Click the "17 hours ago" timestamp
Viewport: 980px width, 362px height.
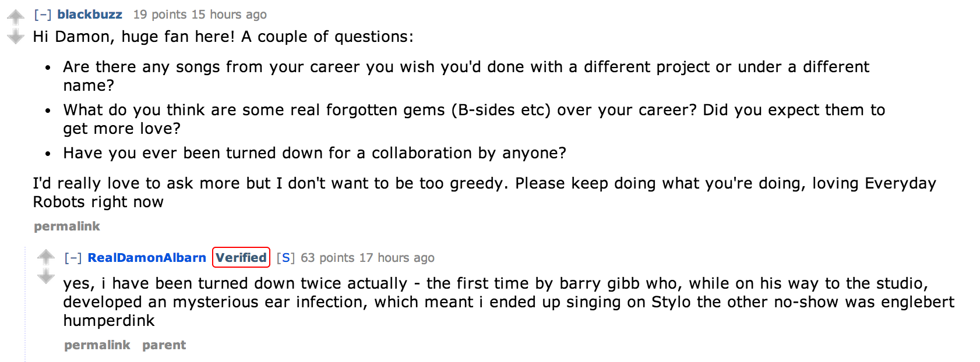click(397, 258)
